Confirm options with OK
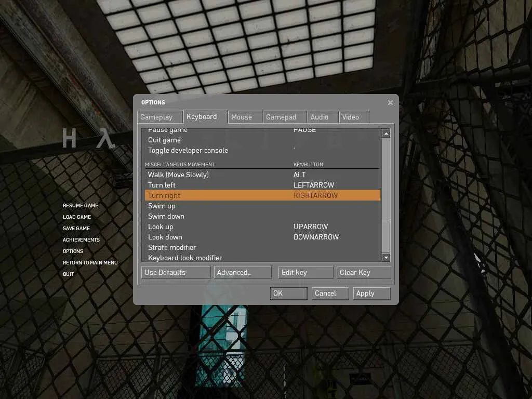Viewport: 532px width, 399px height. pos(289,294)
